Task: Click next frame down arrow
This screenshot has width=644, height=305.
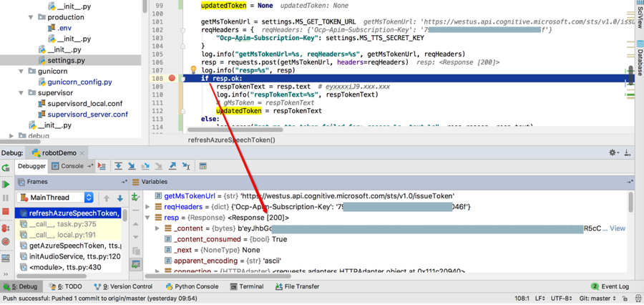Action: pyautogui.click(x=120, y=198)
